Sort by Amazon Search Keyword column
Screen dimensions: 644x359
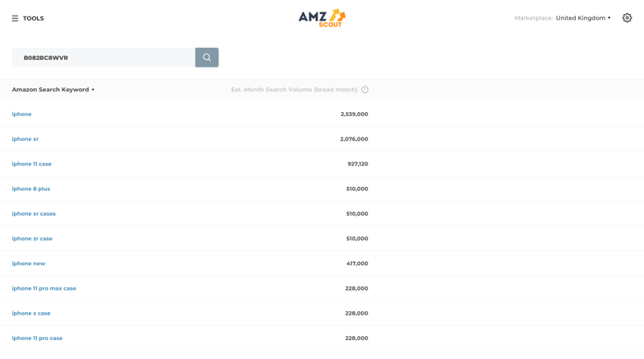[x=53, y=89]
